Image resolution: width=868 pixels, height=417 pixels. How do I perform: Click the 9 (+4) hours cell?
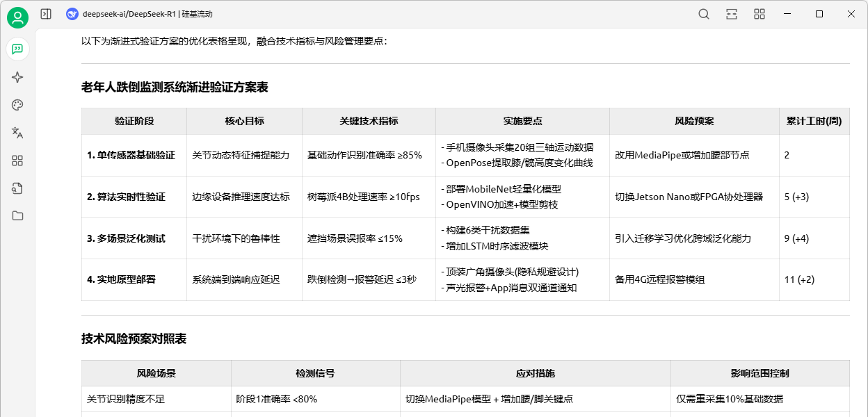tap(814, 238)
